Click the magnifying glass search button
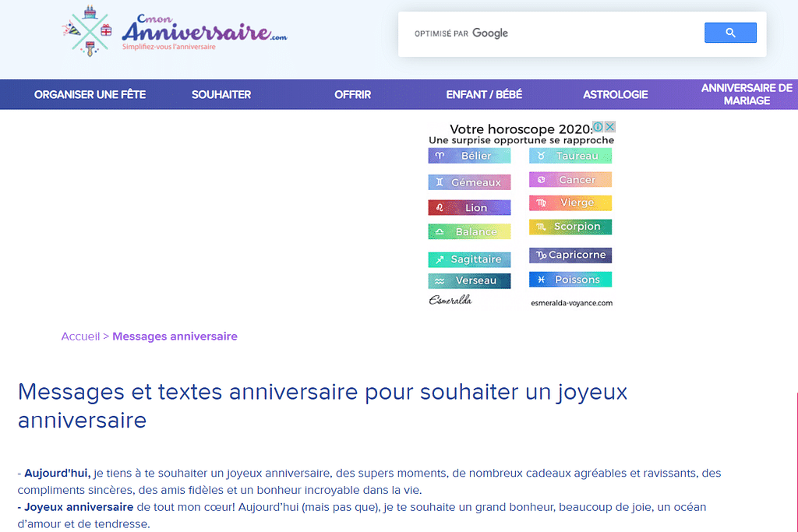 tap(730, 33)
